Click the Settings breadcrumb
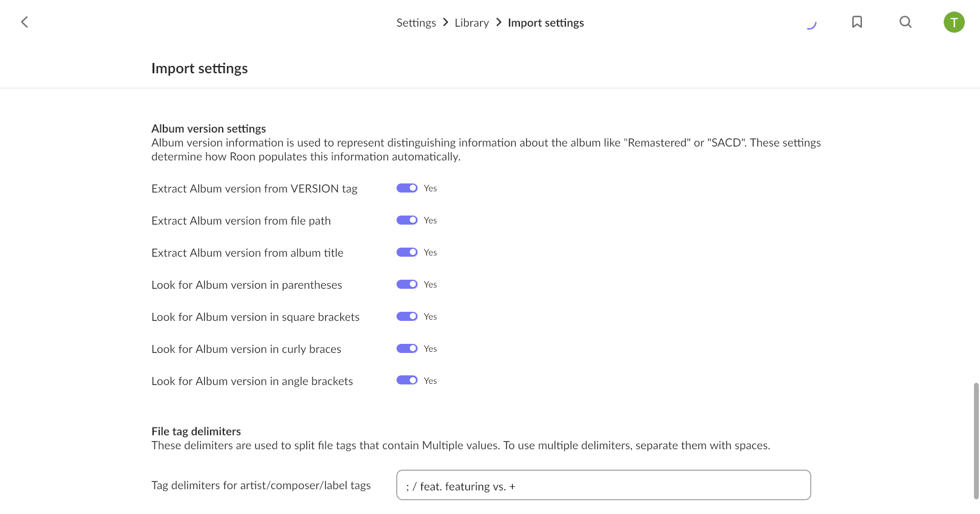The height and width of the screenshot is (514, 980). click(416, 23)
